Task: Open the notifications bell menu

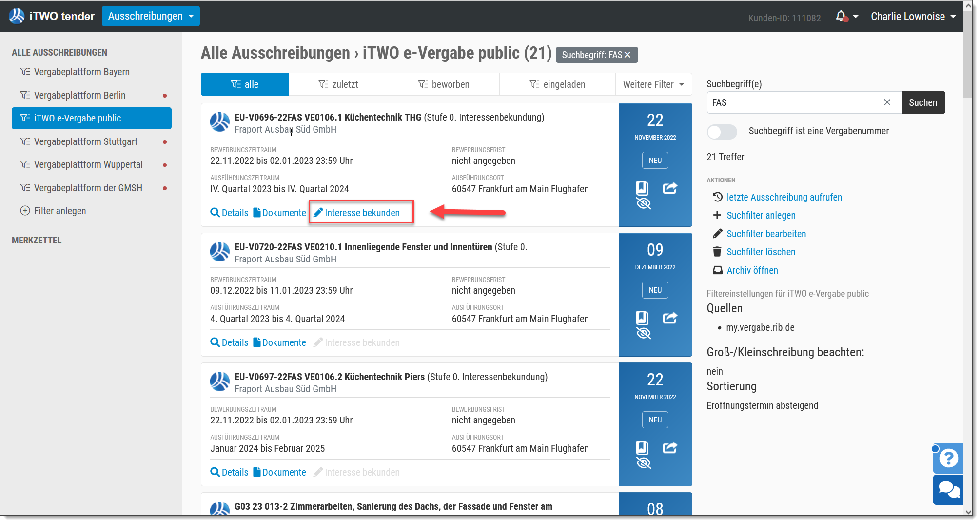Action: (x=846, y=17)
